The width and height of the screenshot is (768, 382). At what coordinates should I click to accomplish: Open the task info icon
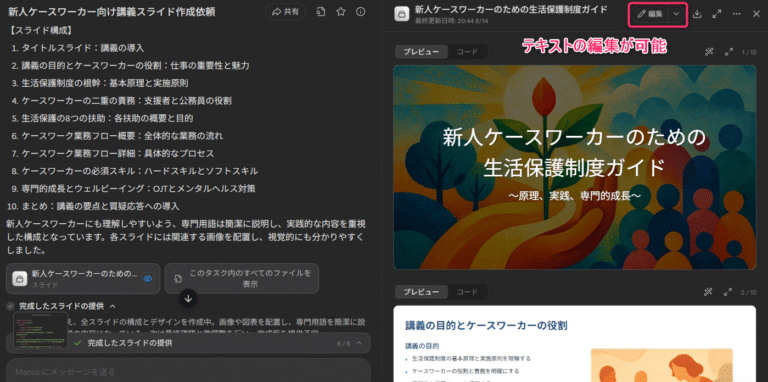(x=360, y=12)
